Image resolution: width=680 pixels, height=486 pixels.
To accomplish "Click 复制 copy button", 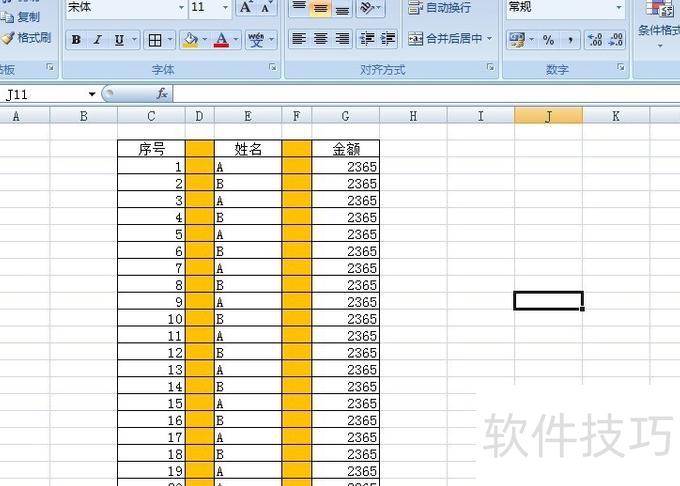I will pos(20,17).
